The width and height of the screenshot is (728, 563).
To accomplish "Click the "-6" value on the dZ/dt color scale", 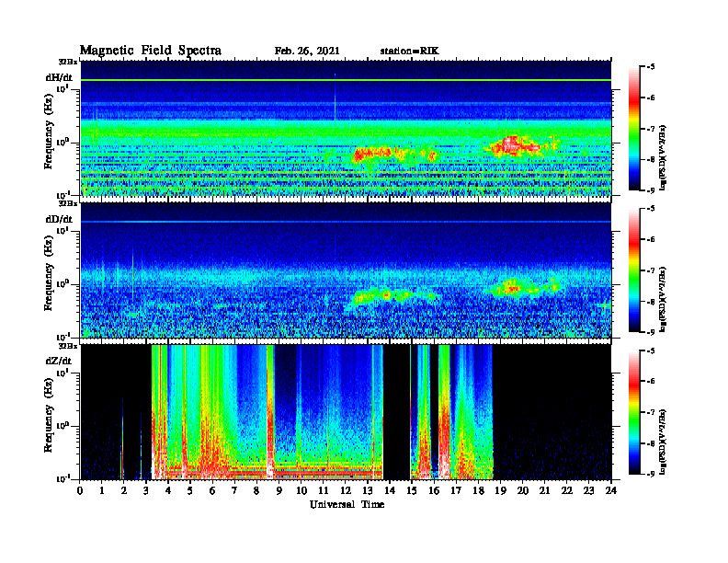I will point(649,382).
